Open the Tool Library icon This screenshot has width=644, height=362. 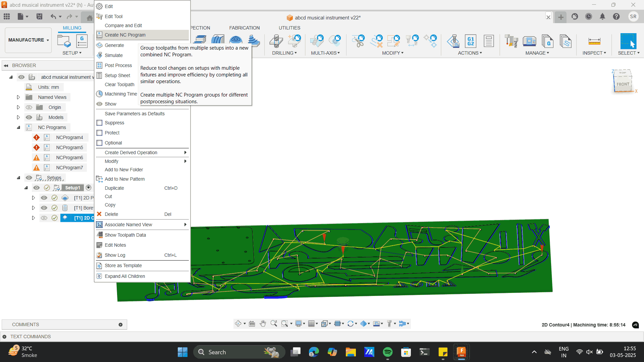tap(511, 41)
